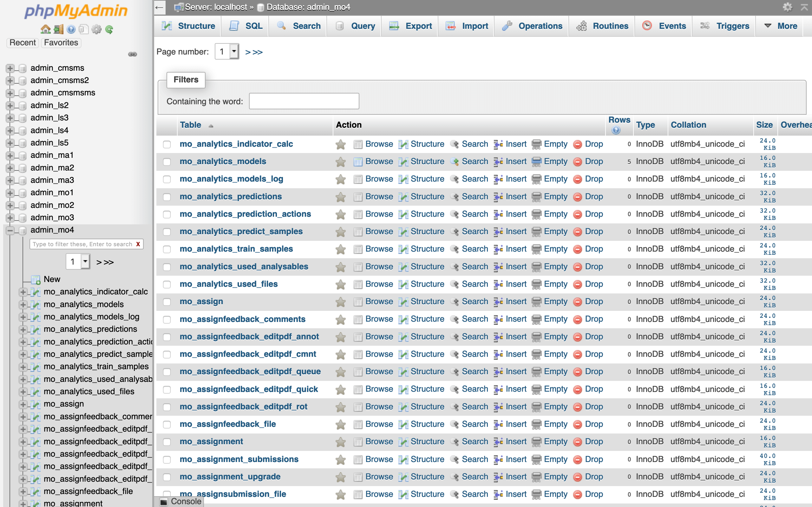Viewport: 812px width, 507px height.
Task: Click the SQL tab icon
Action: coord(234,26)
